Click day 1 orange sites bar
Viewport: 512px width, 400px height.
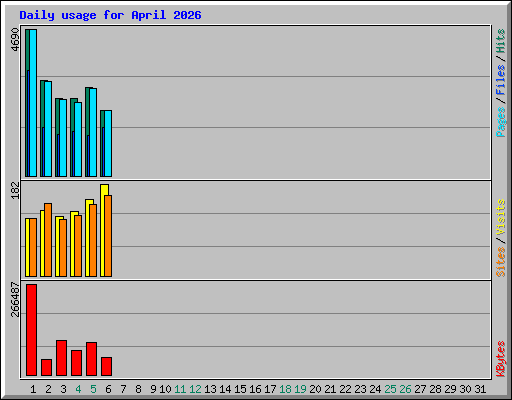pos(33,248)
